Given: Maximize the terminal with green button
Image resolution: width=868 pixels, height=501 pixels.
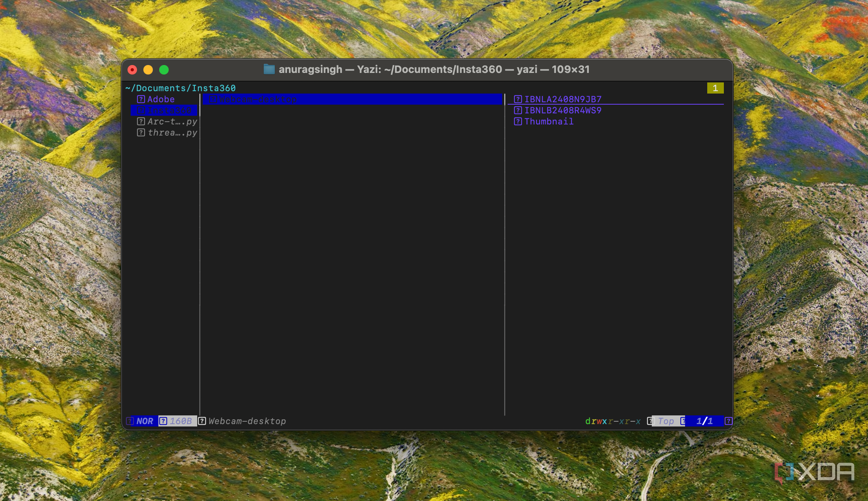Looking at the screenshot, I should click(164, 70).
